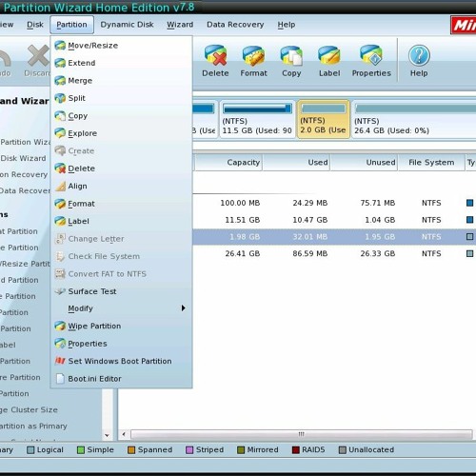476x476 pixels.
Task: Choose Extend in the Partition menu
Action: coord(121,63)
